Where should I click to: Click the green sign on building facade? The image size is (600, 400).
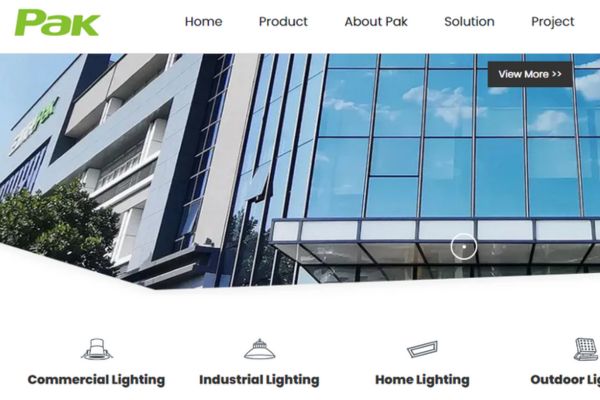[34, 126]
